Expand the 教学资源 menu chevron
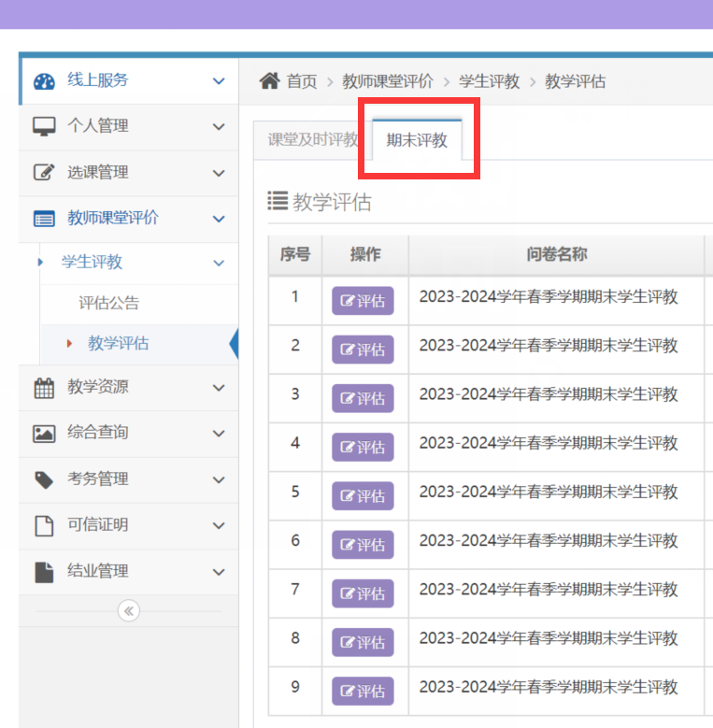This screenshot has width=713, height=728. 219,388
